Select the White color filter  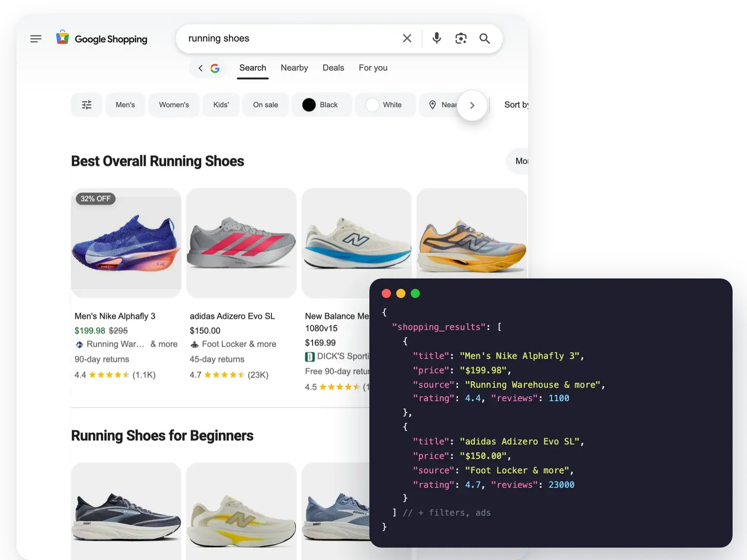pyautogui.click(x=385, y=105)
